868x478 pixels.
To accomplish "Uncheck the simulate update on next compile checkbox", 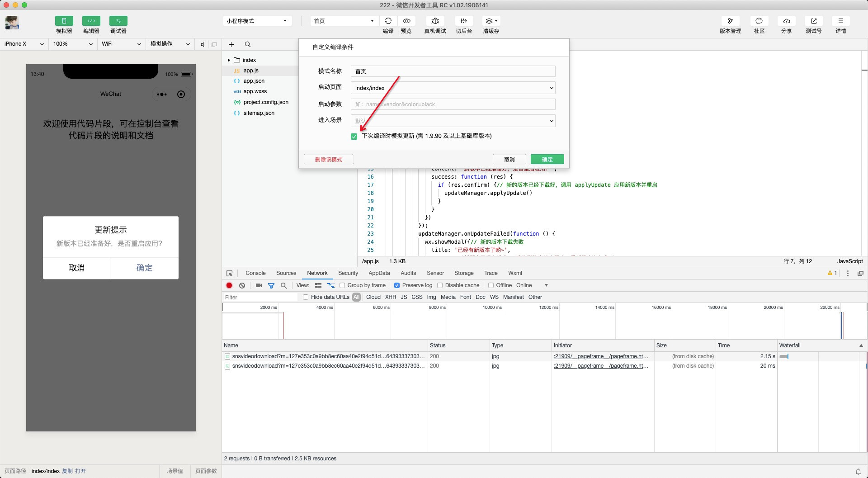I will 354,137.
